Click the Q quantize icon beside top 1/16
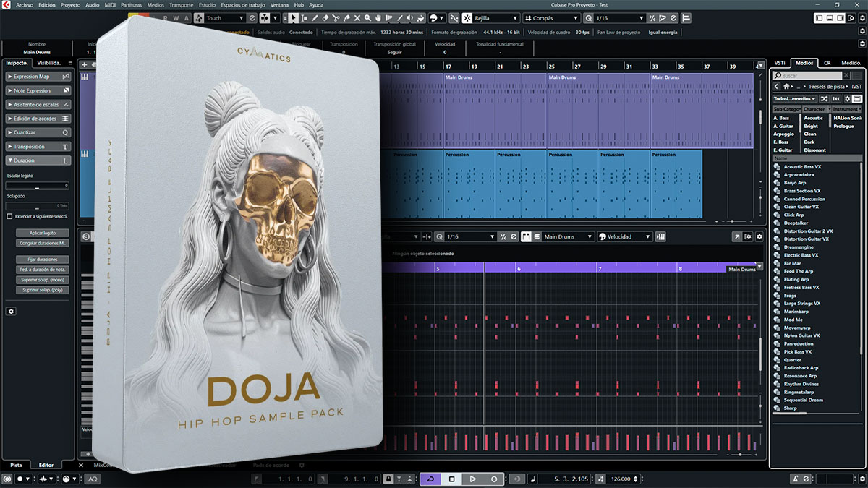Screen dimensions: 868x488 tap(588, 17)
